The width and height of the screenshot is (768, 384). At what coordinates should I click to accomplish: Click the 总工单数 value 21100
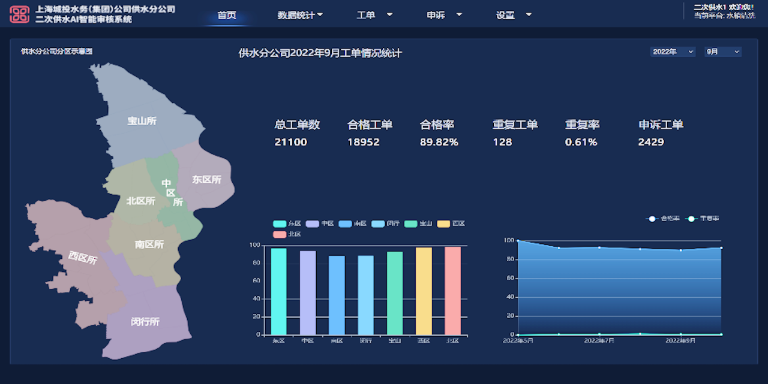coord(291,143)
